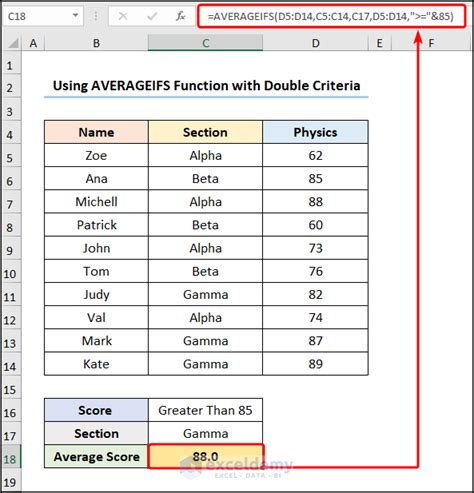
Task: Select criteria cell 'Gamma' in row 17
Action: (x=205, y=433)
